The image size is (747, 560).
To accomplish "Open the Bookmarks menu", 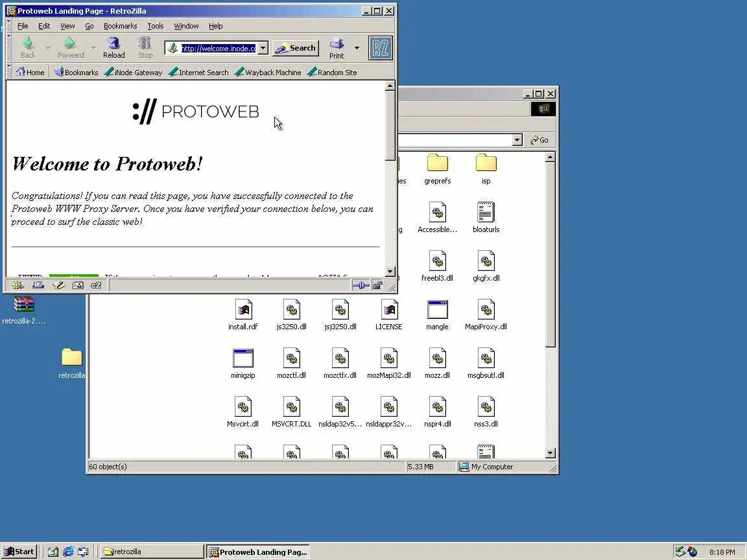I will click(120, 26).
